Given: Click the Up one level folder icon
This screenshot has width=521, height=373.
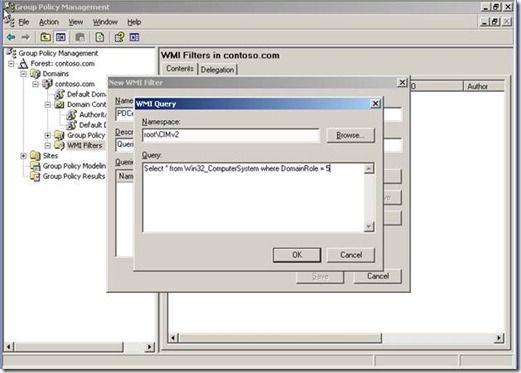Looking at the screenshot, I should pos(45,37).
